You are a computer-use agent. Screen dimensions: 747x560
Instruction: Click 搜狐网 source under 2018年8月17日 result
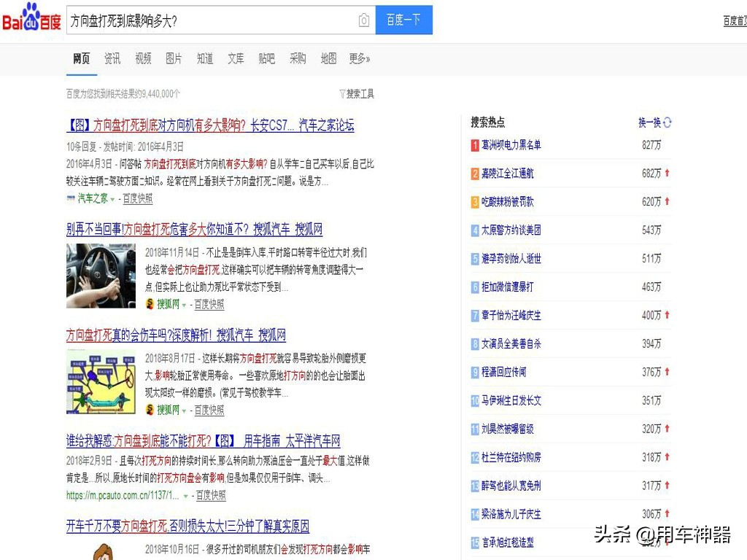[x=169, y=410]
